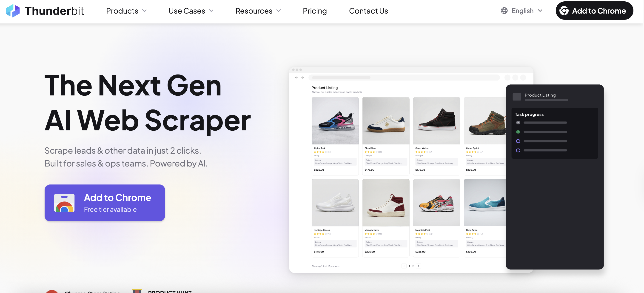Screen dimensions: 644x293
Task: Click the globe language icon
Action: 504,11
